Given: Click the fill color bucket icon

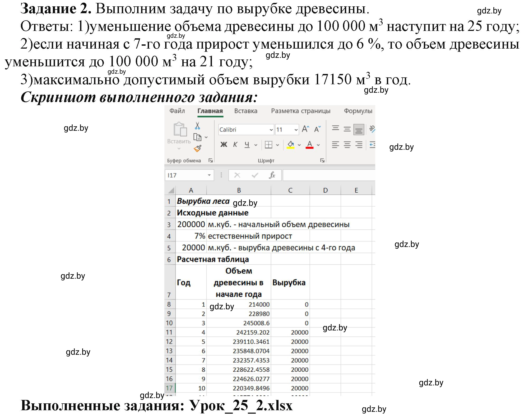Looking at the screenshot, I should pos(291,145).
